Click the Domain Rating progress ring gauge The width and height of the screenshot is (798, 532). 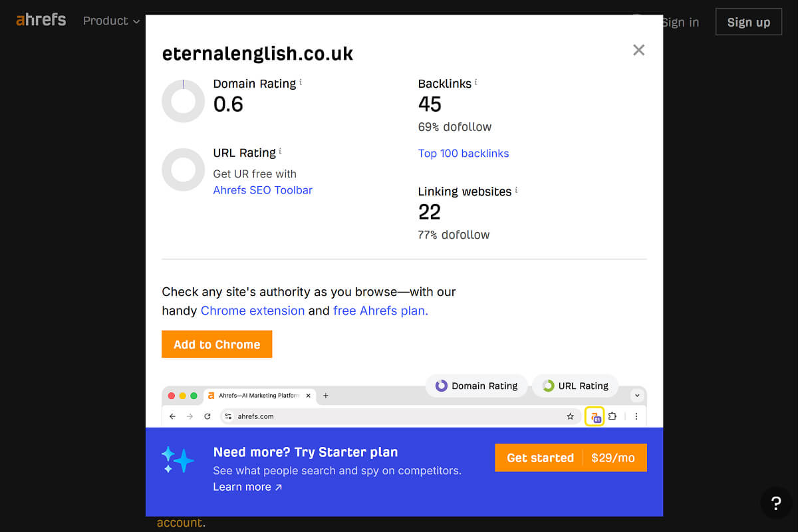(183, 101)
